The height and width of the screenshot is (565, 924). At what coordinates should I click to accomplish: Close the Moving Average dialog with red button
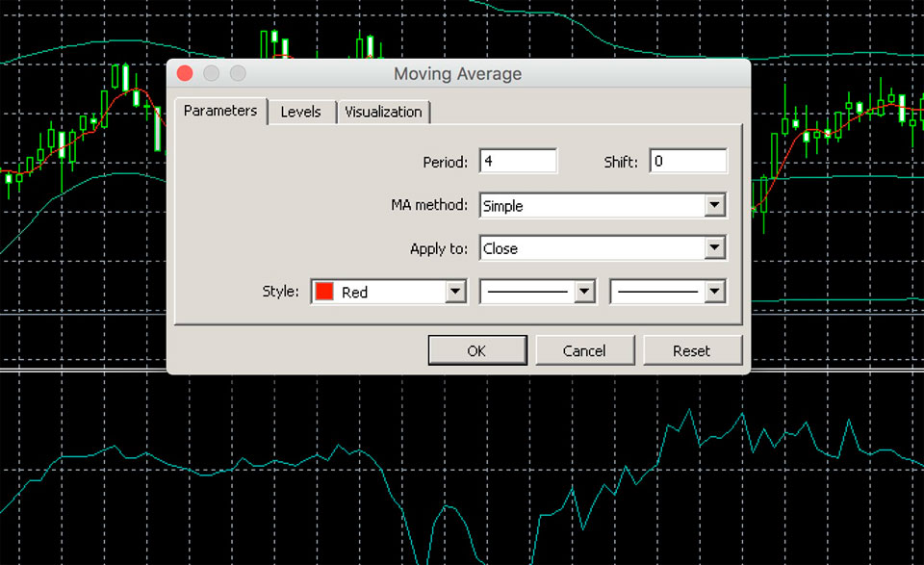[x=185, y=74]
